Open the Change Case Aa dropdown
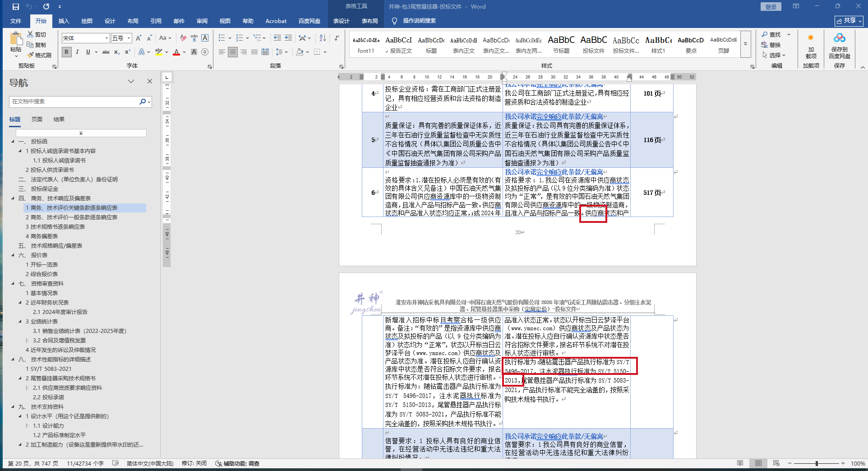Image resolution: width=868 pixels, height=471 pixels. tap(165, 38)
